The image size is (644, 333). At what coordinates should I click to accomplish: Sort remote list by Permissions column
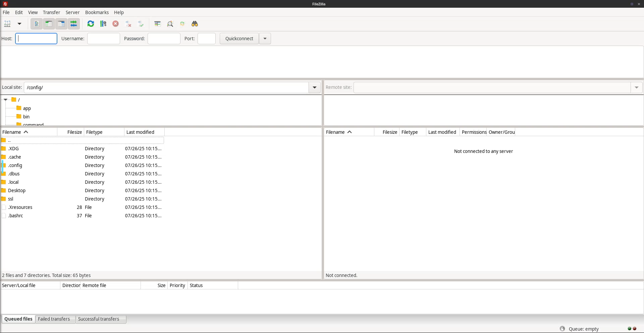coord(473,132)
